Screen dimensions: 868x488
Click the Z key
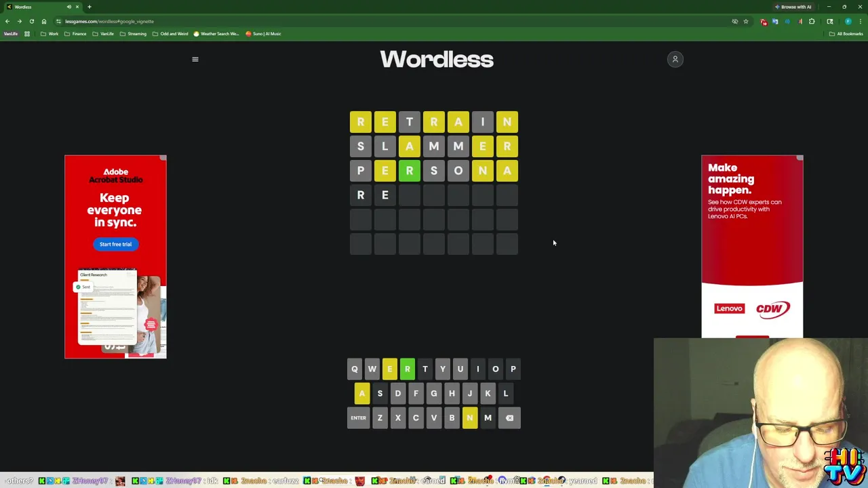(x=380, y=418)
